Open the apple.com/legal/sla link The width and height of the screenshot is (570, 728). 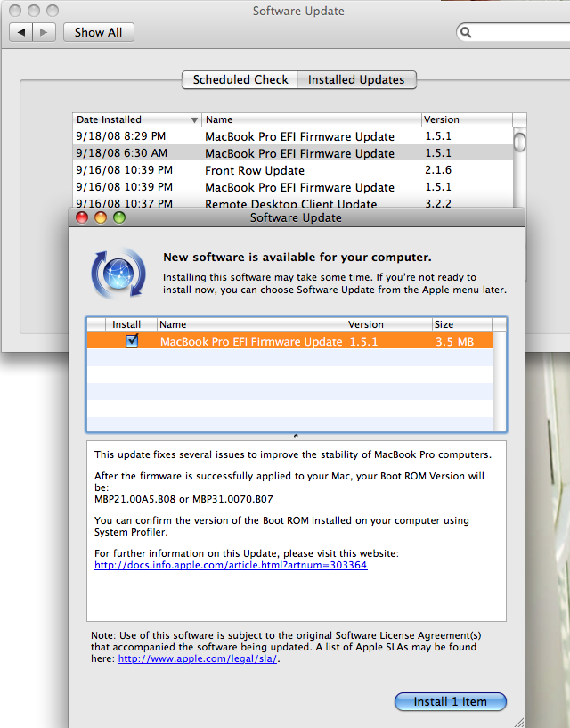pyautogui.click(x=197, y=658)
